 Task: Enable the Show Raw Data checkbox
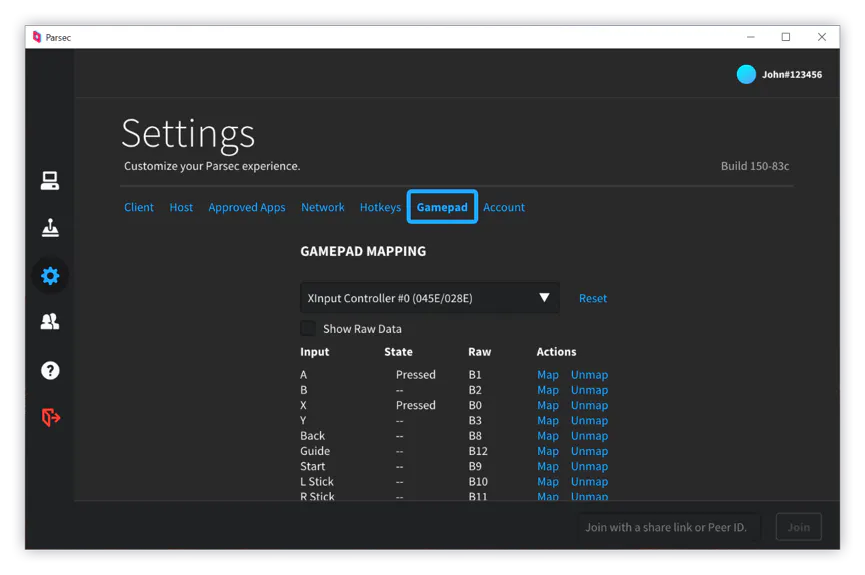(308, 328)
